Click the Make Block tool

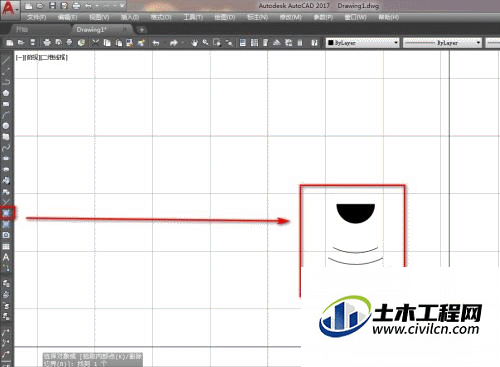[x=6, y=192]
